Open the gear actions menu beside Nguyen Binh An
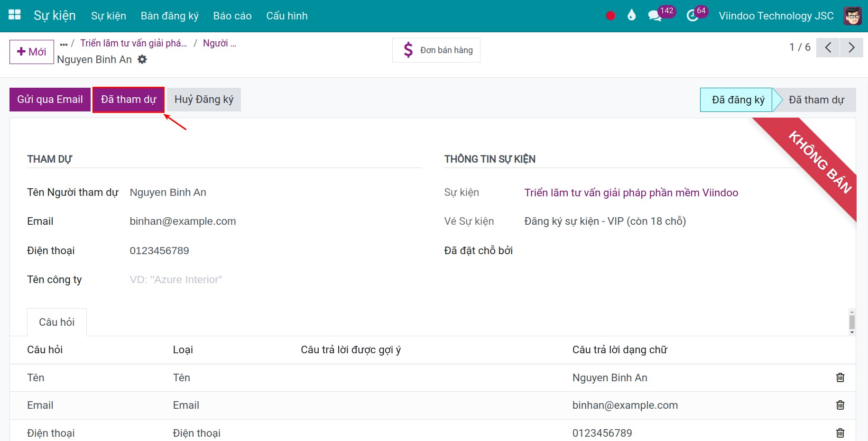Image resolution: width=868 pixels, height=441 pixels. pos(142,59)
